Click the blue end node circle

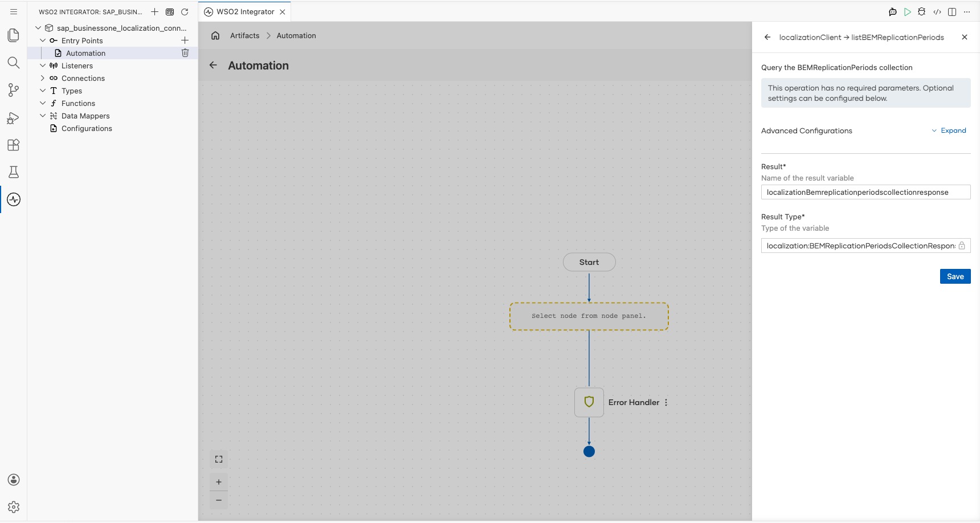click(589, 451)
